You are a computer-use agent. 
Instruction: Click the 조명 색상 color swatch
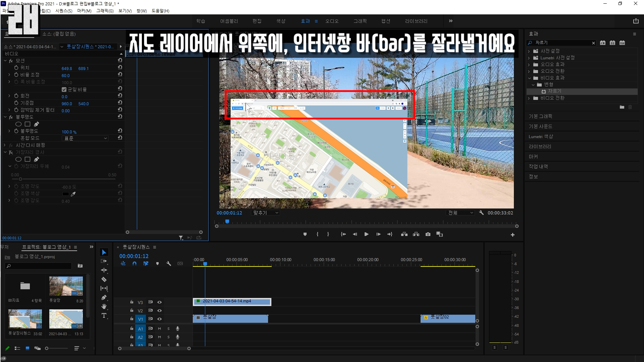(66, 194)
